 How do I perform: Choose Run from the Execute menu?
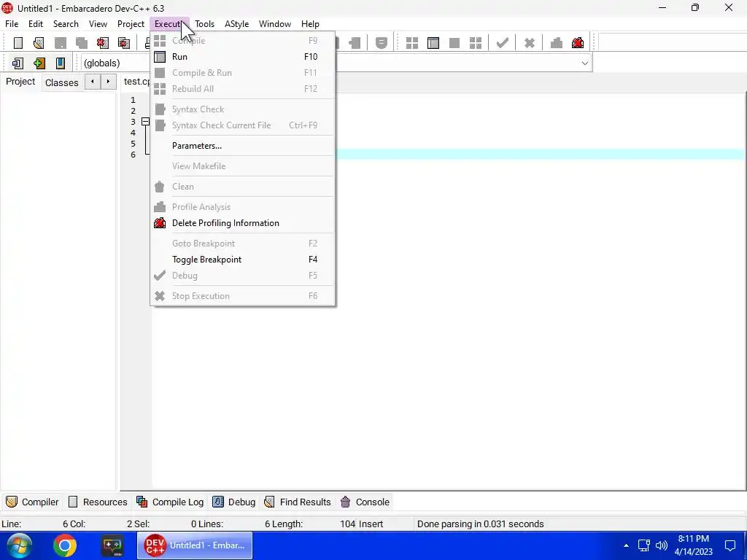tap(242, 57)
